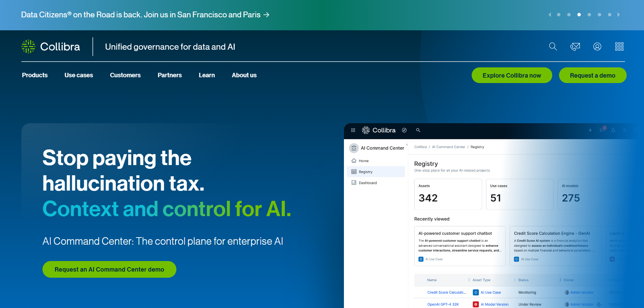Click Name column header
This screenshot has height=308, width=644.
pyautogui.click(x=432, y=280)
